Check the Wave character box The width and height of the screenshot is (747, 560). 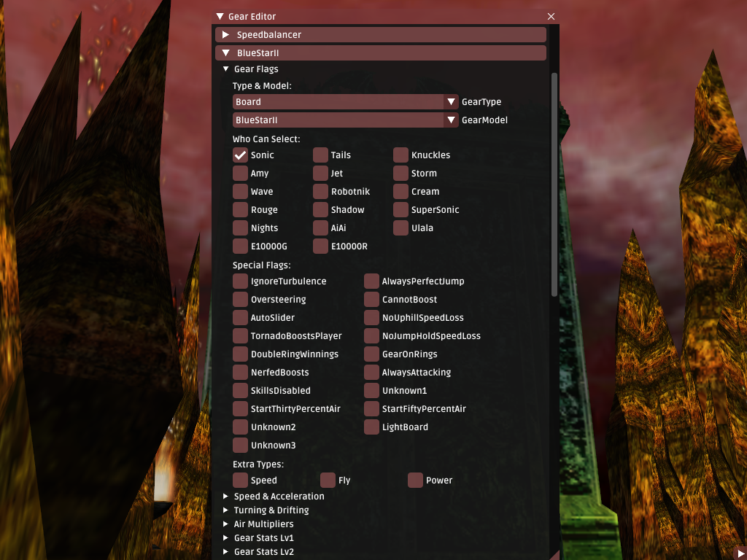pos(240,192)
